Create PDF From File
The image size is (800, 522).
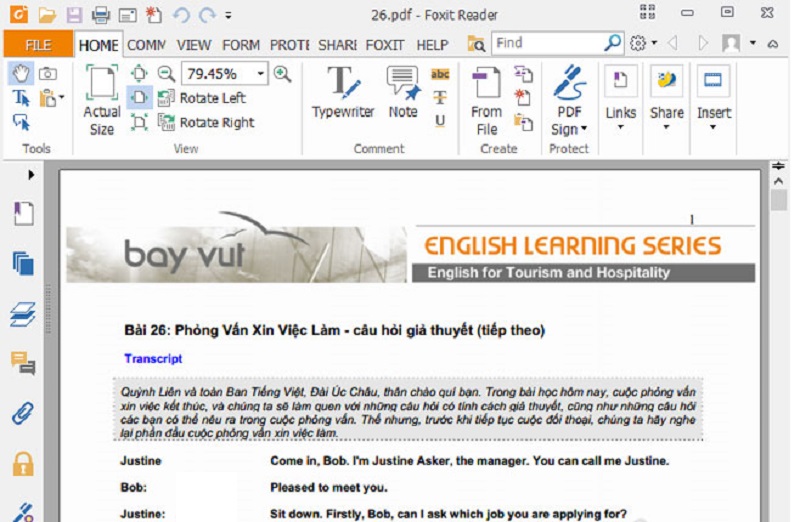487,101
